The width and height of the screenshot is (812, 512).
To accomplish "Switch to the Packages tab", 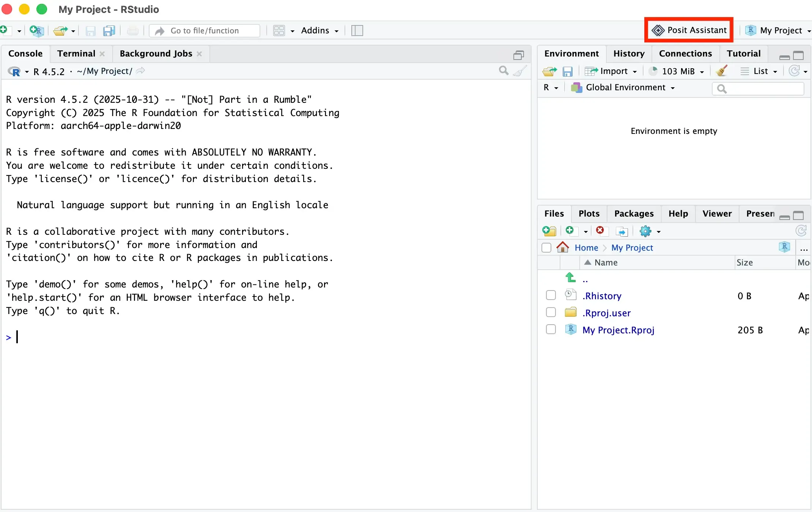I will [634, 214].
